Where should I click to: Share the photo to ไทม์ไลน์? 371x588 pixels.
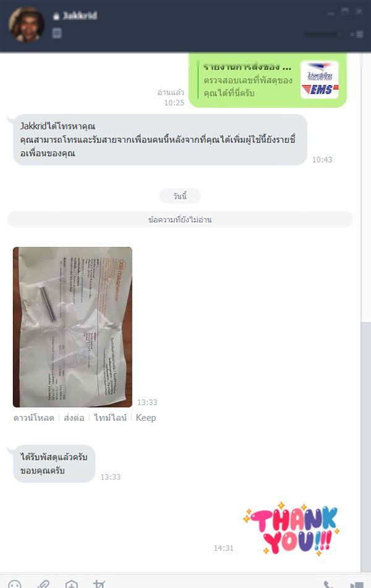click(x=110, y=418)
